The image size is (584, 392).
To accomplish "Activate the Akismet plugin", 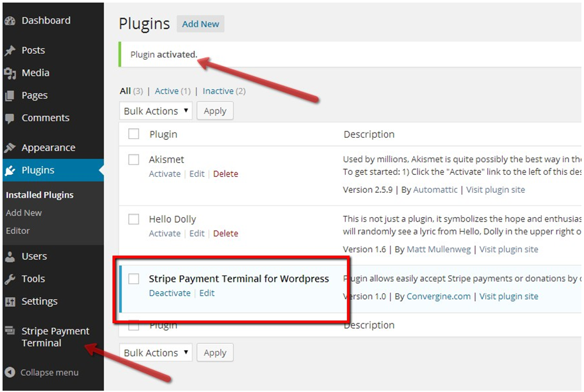I will (x=165, y=174).
